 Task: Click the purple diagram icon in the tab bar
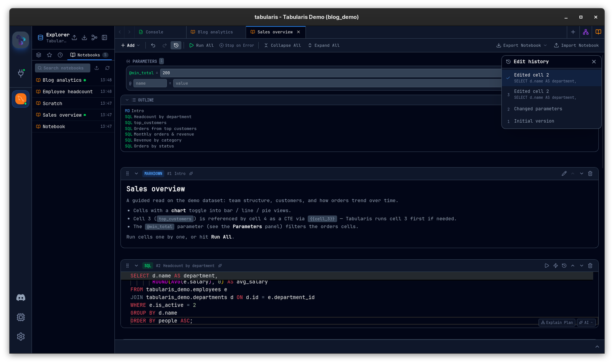[586, 32]
